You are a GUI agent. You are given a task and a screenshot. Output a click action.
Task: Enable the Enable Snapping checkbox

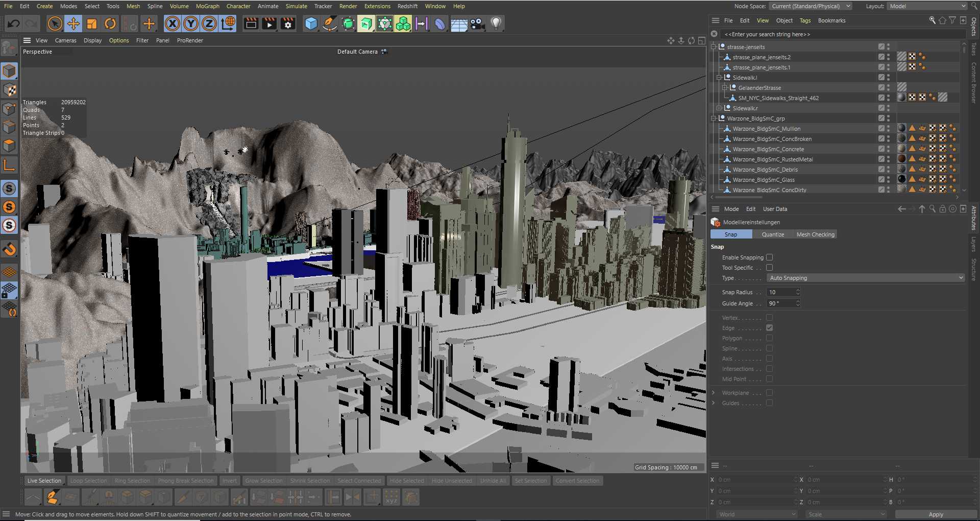click(769, 257)
